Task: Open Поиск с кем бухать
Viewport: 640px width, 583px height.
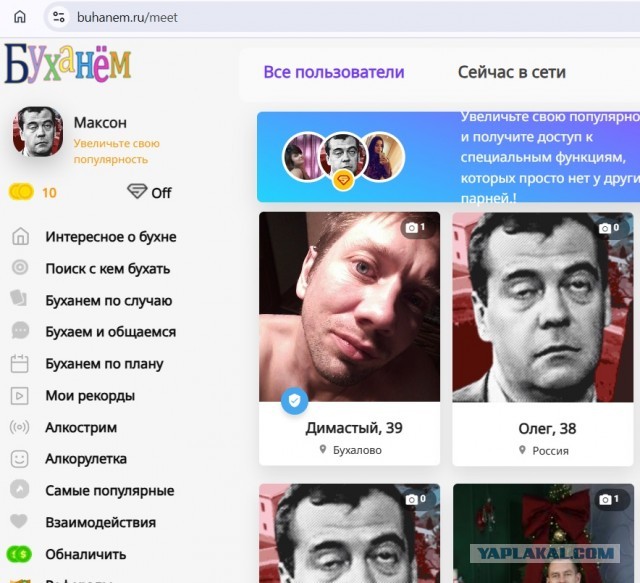Action: pyautogui.click(x=107, y=269)
